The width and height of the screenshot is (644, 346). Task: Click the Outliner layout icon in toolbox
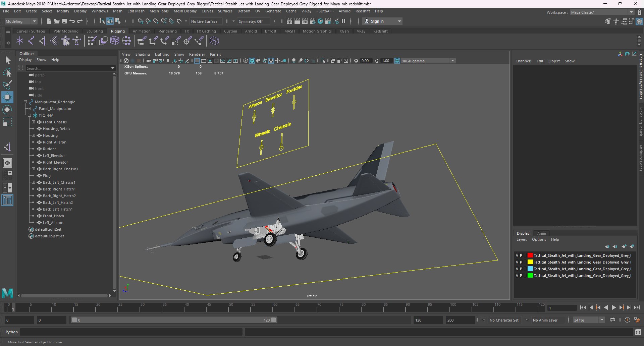coord(7,200)
